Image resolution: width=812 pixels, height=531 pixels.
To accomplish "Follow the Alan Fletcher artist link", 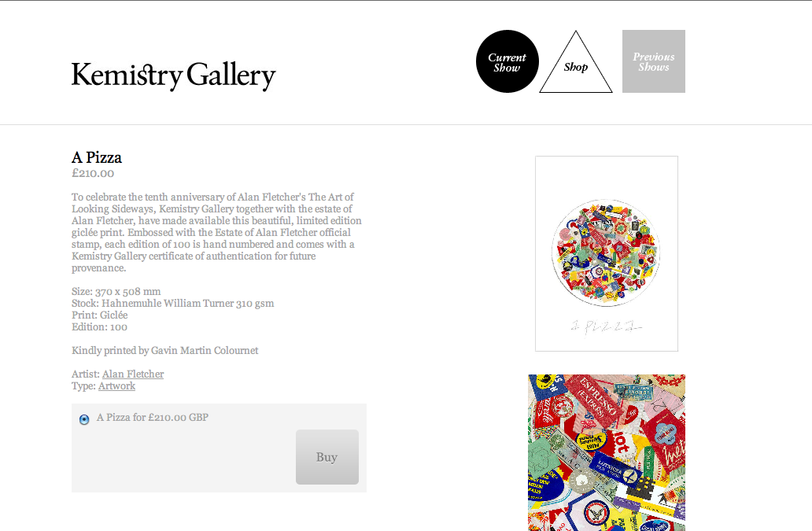I will [133, 374].
